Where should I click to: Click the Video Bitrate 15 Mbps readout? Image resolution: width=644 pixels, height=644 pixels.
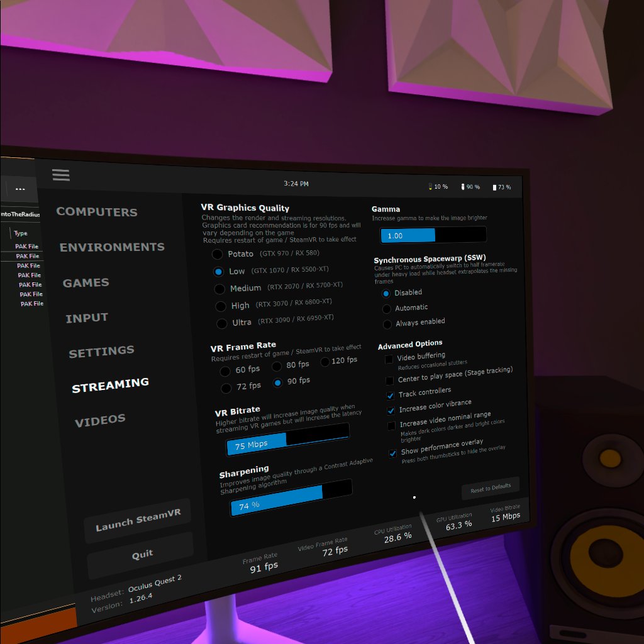click(x=506, y=514)
